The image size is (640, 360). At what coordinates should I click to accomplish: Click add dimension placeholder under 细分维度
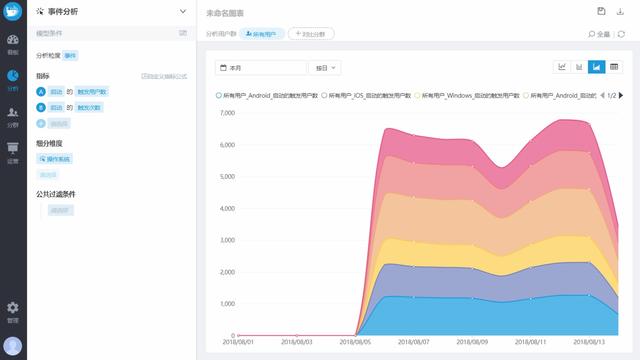48,175
